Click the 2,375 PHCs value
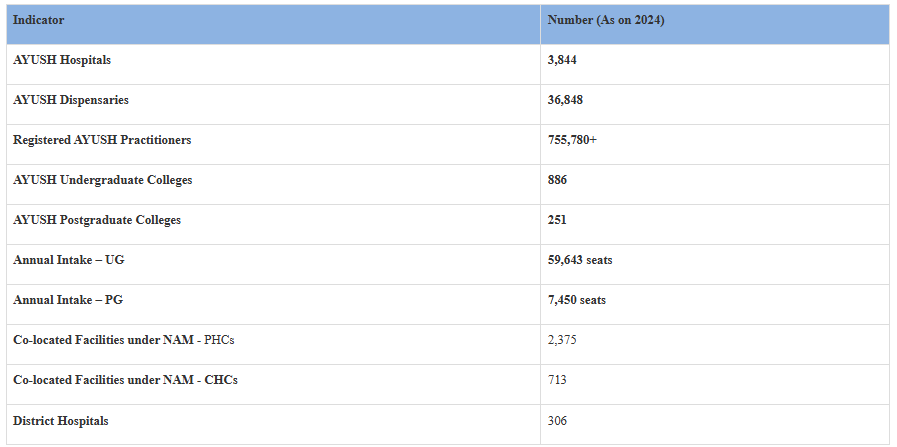This screenshot has height=447, width=897. point(562,340)
